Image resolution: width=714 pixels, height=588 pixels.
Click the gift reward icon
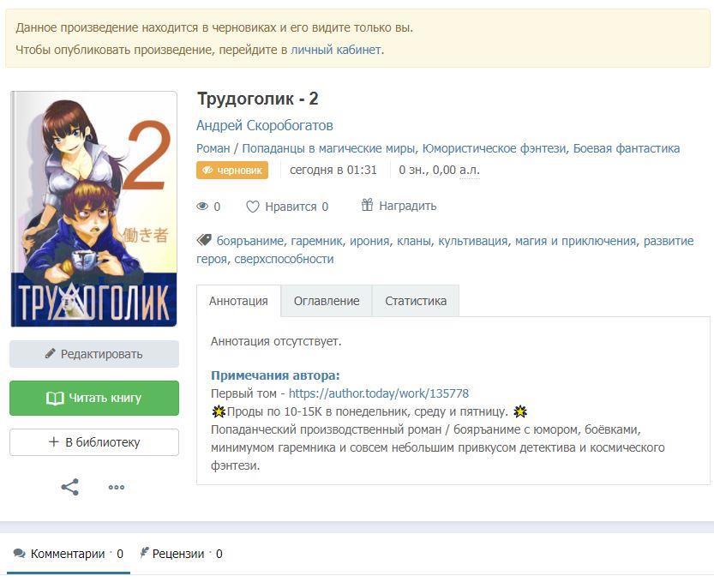(x=367, y=206)
